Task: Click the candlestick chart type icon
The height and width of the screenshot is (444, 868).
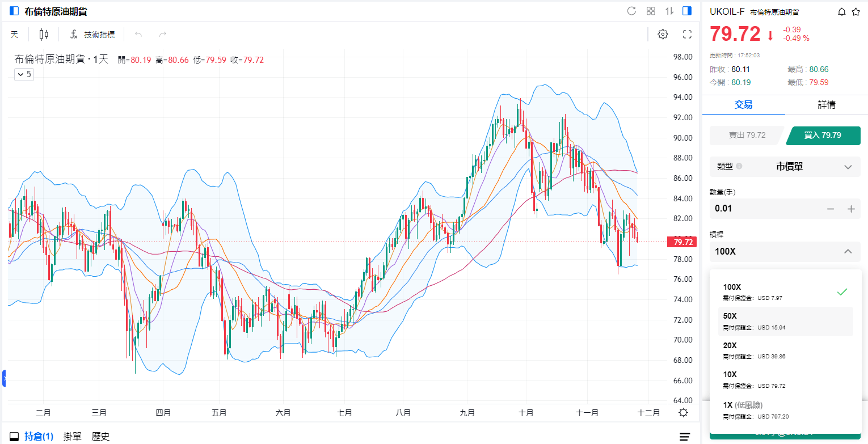Action: (44, 35)
